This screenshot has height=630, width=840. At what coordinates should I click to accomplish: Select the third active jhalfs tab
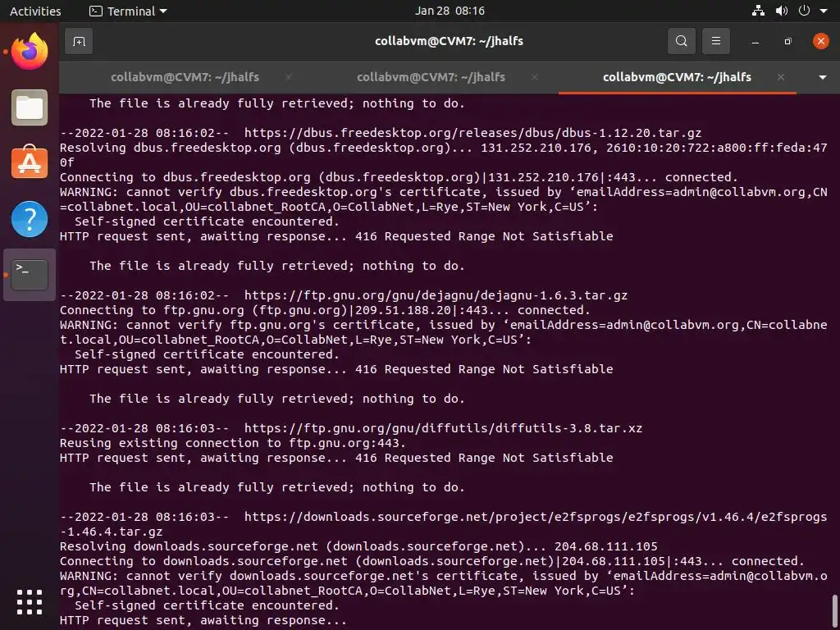point(677,77)
